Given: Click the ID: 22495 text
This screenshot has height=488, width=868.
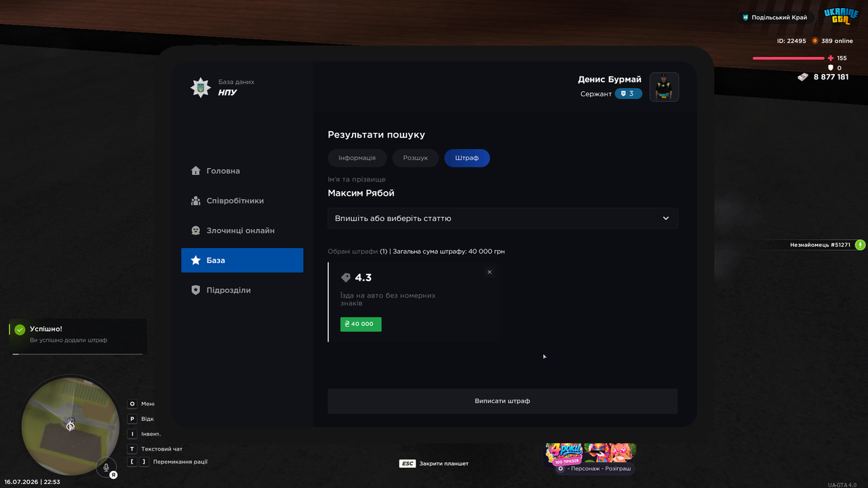Looking at the screenshot, I should click(791, 41).
